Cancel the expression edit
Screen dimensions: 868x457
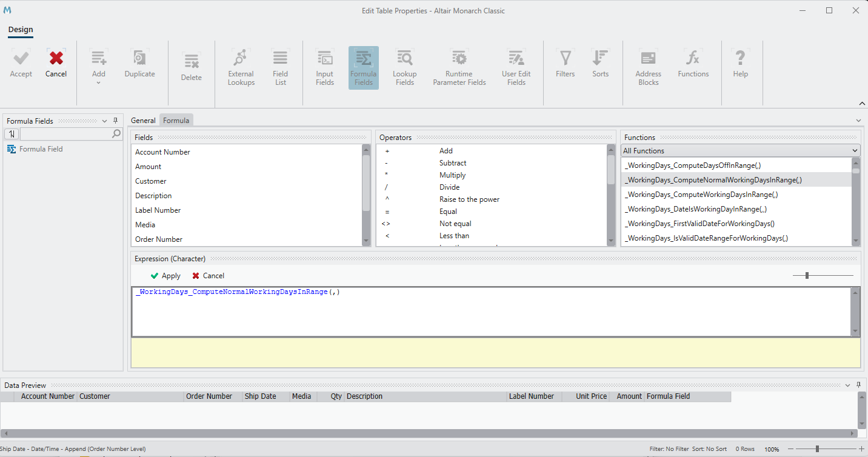point(208,276)
